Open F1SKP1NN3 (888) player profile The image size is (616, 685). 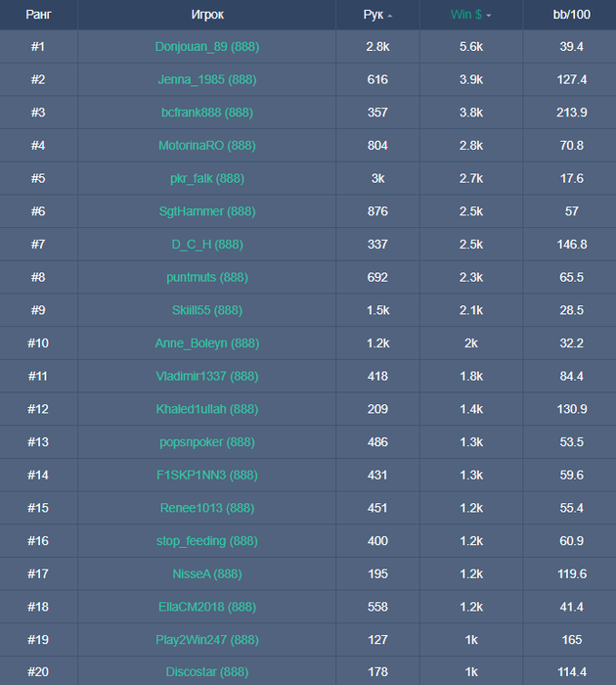coord(207,476)
